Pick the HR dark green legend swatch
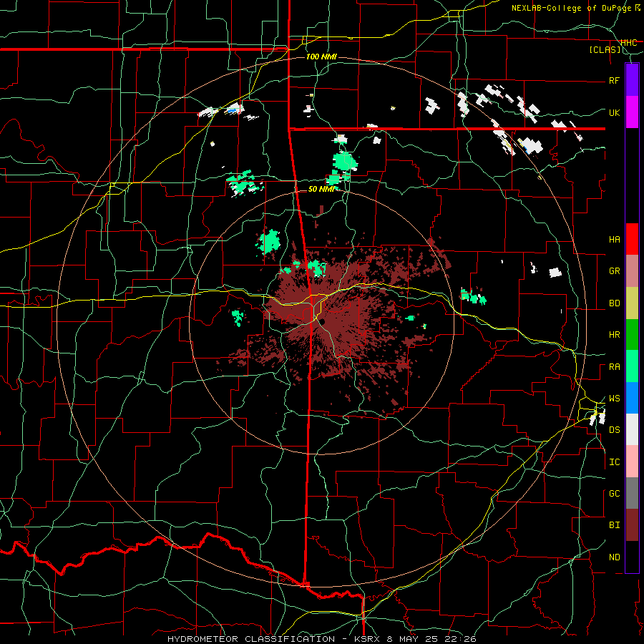Image resolution: width=644 pixels, height=644 pixels. click(632, 334)
